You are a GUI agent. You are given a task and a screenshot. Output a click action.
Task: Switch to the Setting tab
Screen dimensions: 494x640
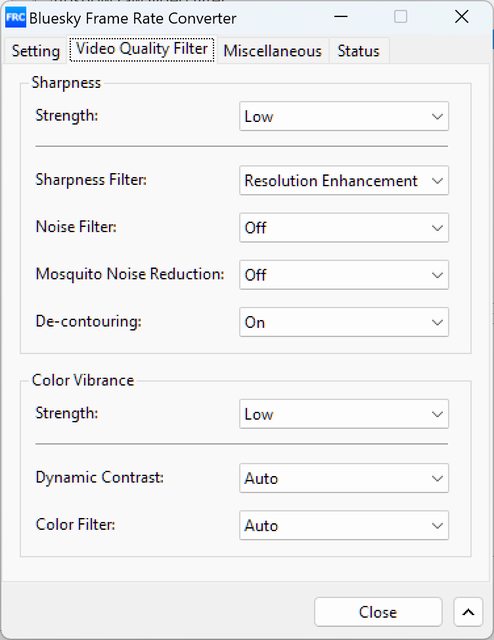[36, 51]
